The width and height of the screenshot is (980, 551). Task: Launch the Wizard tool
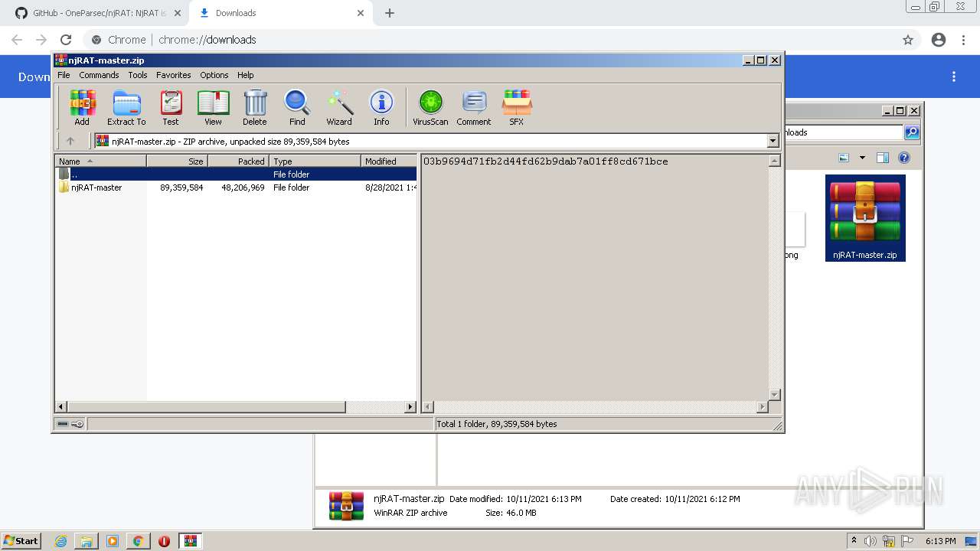[x=339, y=107]
